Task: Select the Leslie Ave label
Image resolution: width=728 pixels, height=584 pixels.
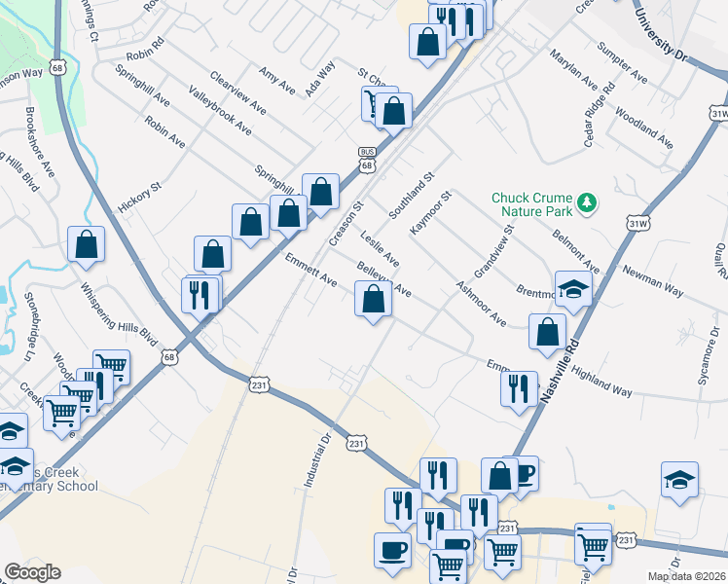Action: (380, 249)
